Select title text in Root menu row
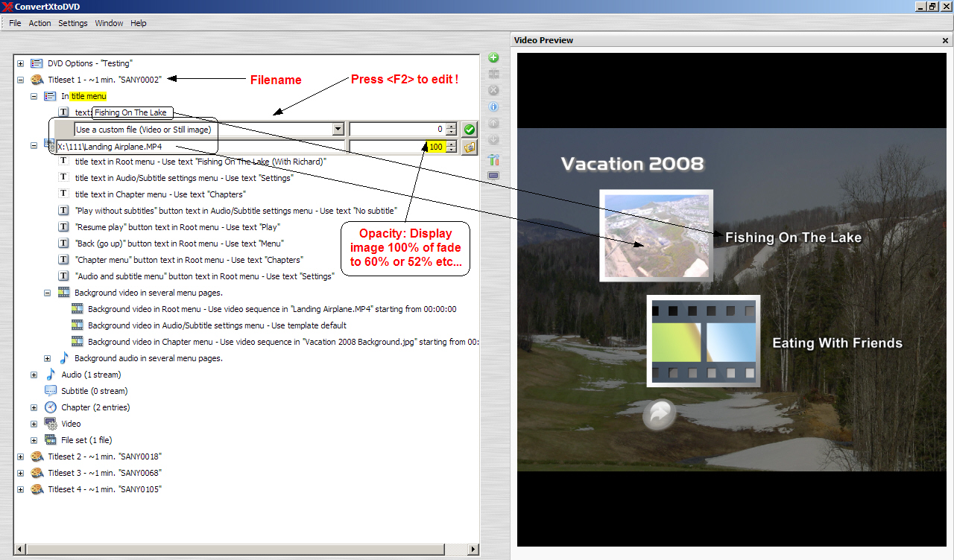The image size is (954, 560). coord(200,162)
